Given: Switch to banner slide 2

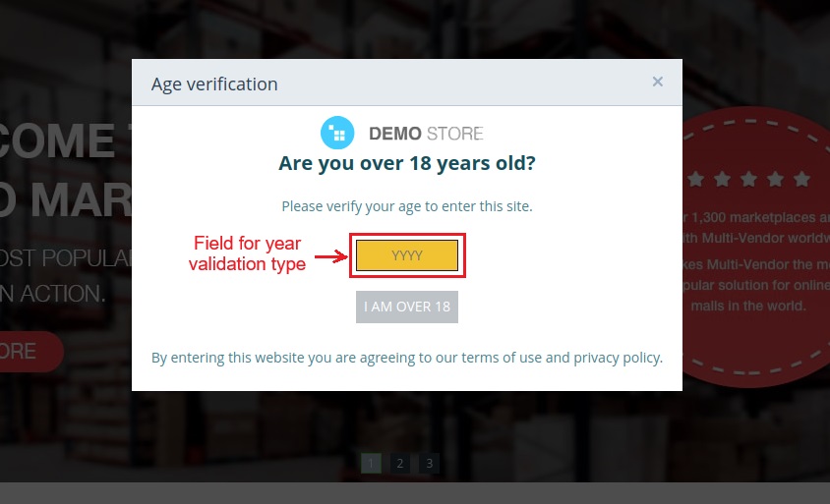Looking at the screenshot, I should [400, 463].
